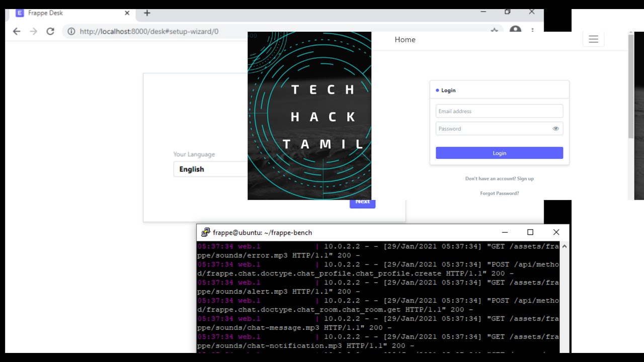Click the Tech Hack Tamil logo image

click(309, 116)
